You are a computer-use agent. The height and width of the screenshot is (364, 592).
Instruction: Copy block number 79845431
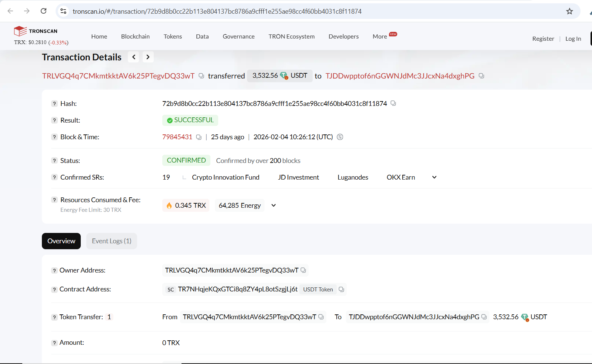click(199, 137)
